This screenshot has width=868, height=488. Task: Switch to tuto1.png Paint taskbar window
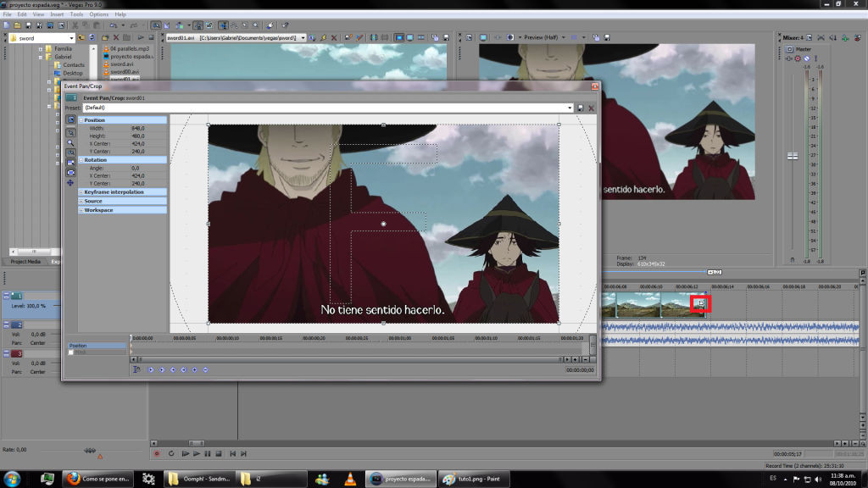(x=473, y=479)
